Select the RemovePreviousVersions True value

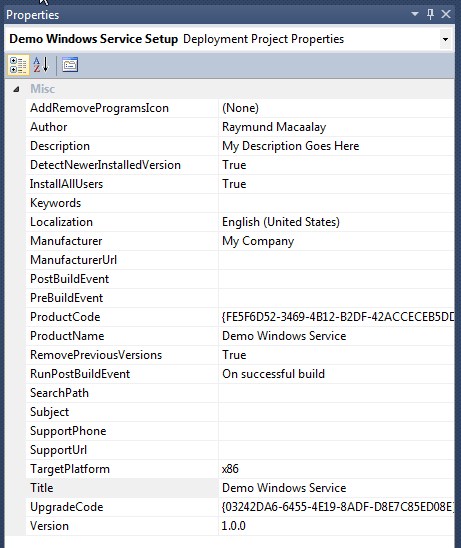coord(336,355)
